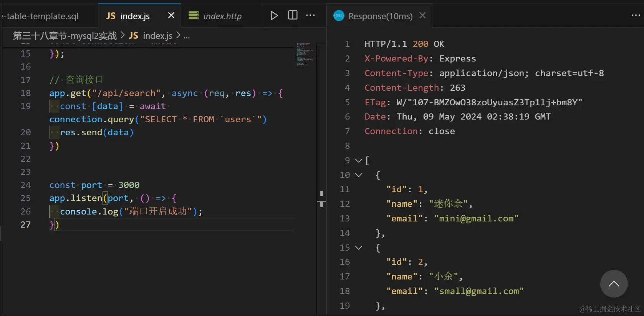Image resolution: width=644 pixels, height=316 pixels.
Task: Switch to the index.http tab
Action: pyautogui.click(x=222, y=16)
